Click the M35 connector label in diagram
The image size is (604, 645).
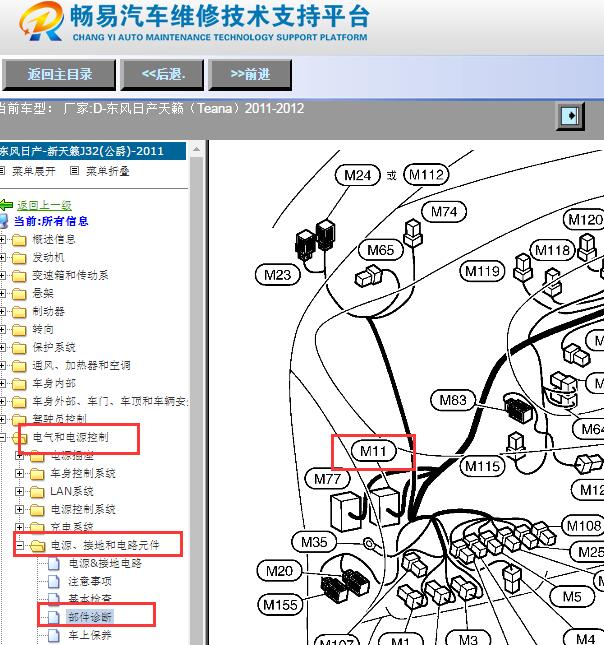click(314, 542)
